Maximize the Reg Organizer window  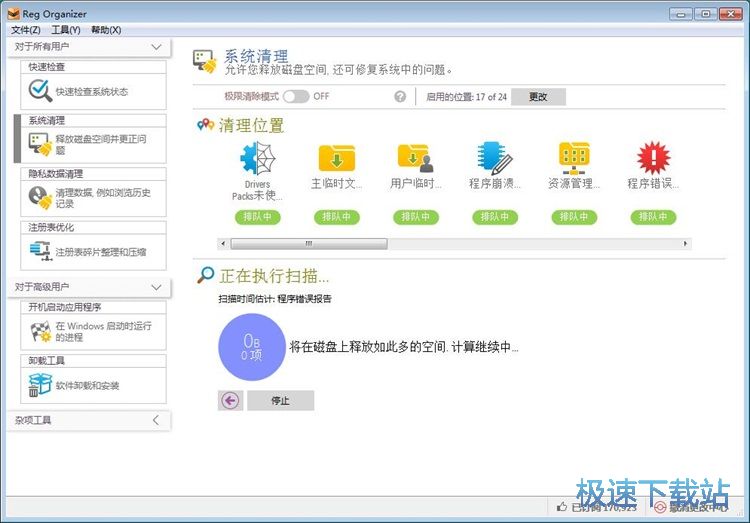706,14
